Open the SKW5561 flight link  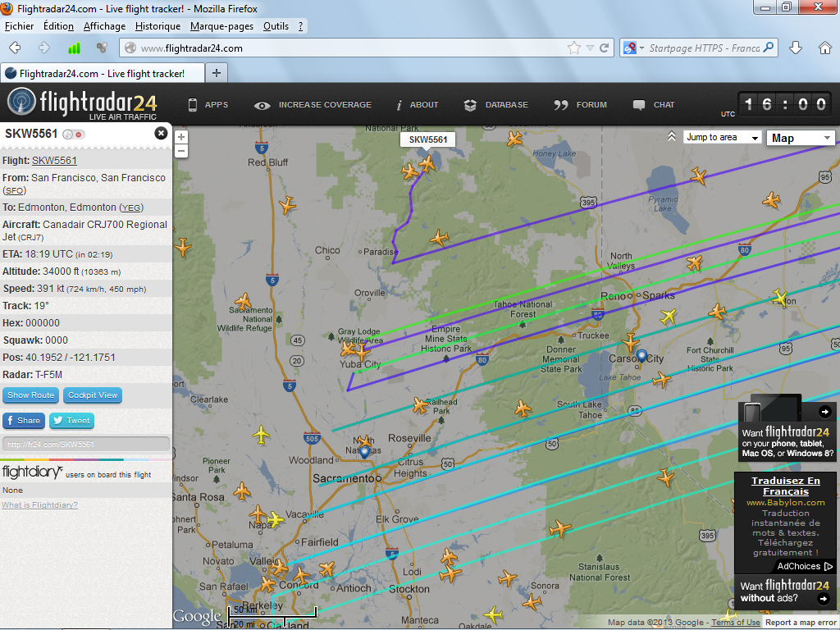coord(54,160)
